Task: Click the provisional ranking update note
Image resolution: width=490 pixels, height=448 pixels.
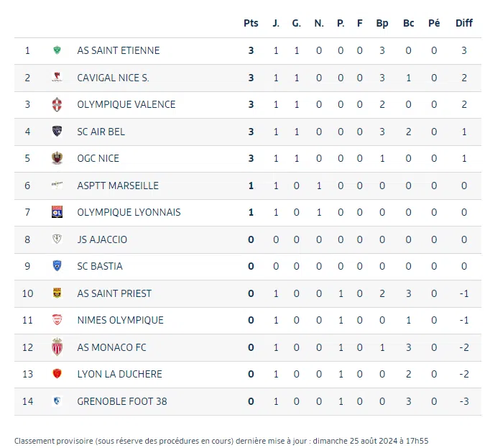Action: click(x=221, y=440)
